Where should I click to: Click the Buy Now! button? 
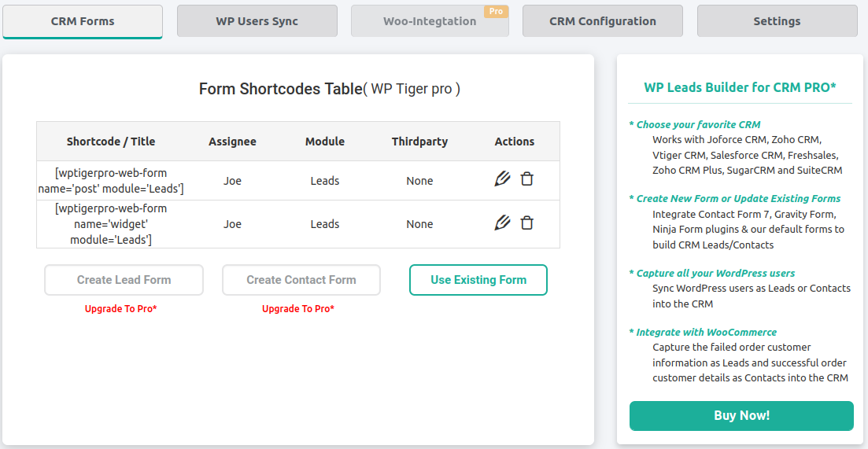point(741,416)
